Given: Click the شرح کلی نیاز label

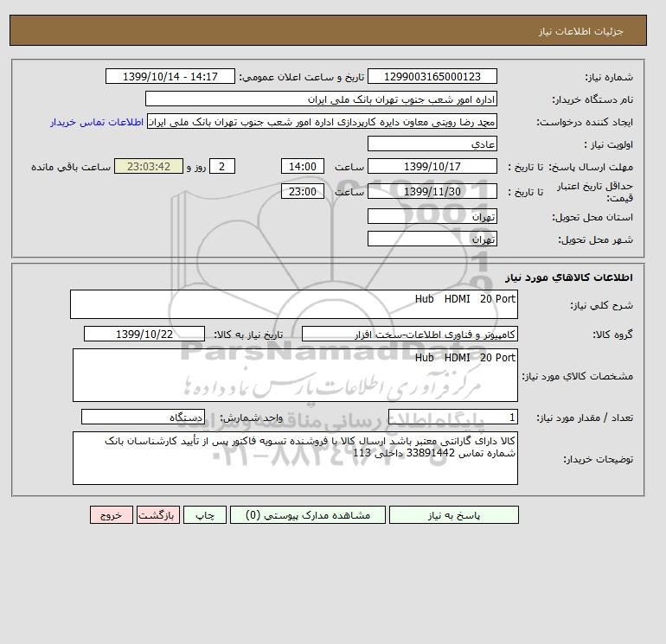Looking at the screenshot, I should (x=601, y=305).
